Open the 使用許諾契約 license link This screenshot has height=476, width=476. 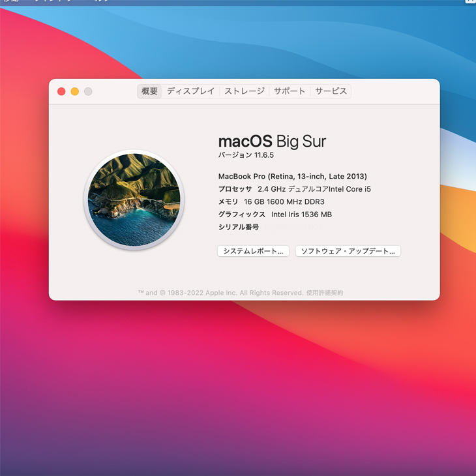[x=325, y=293]
